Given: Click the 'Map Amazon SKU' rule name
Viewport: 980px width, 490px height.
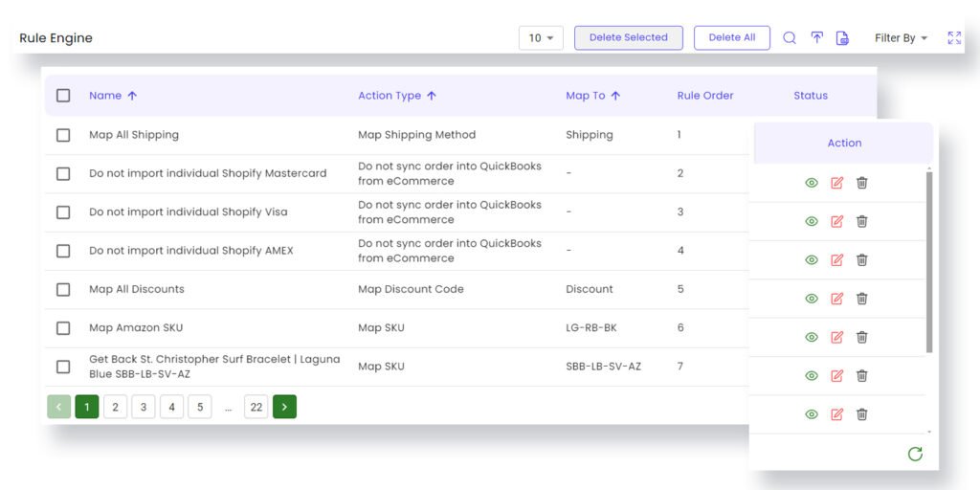Looking at the screenshot, I should pyautogui.click(x=136, y=328).
